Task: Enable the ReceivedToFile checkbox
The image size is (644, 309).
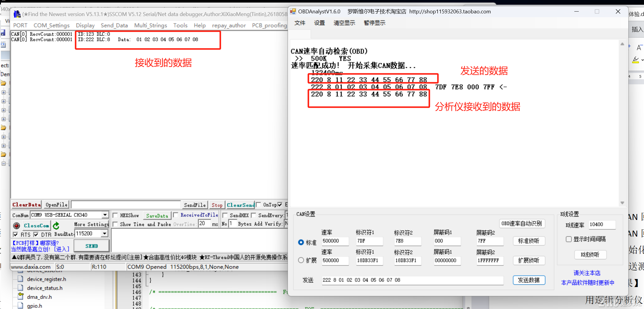Action: pyautogui.click(x=176, y=215)
